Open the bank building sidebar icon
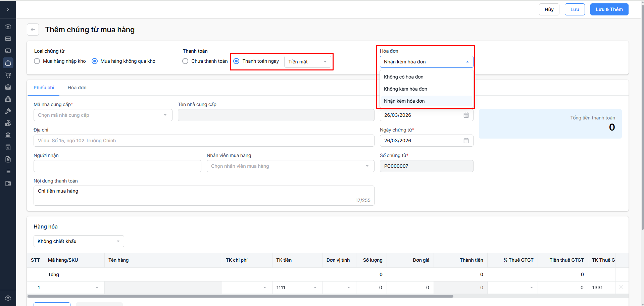This screenshot has width=644, height=306. click(x=8, y=135)
